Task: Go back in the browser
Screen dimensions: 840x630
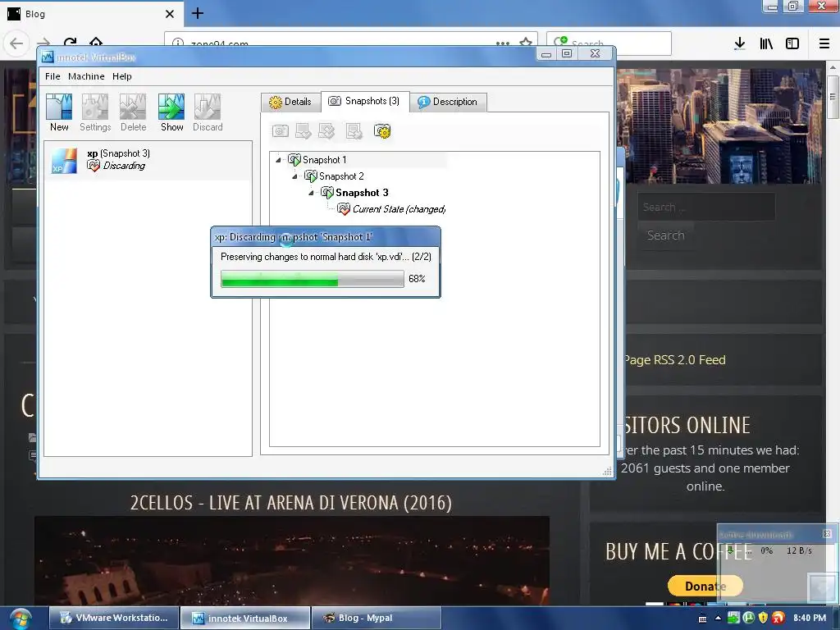Action: pyautogui.click(x=16, y=43)
